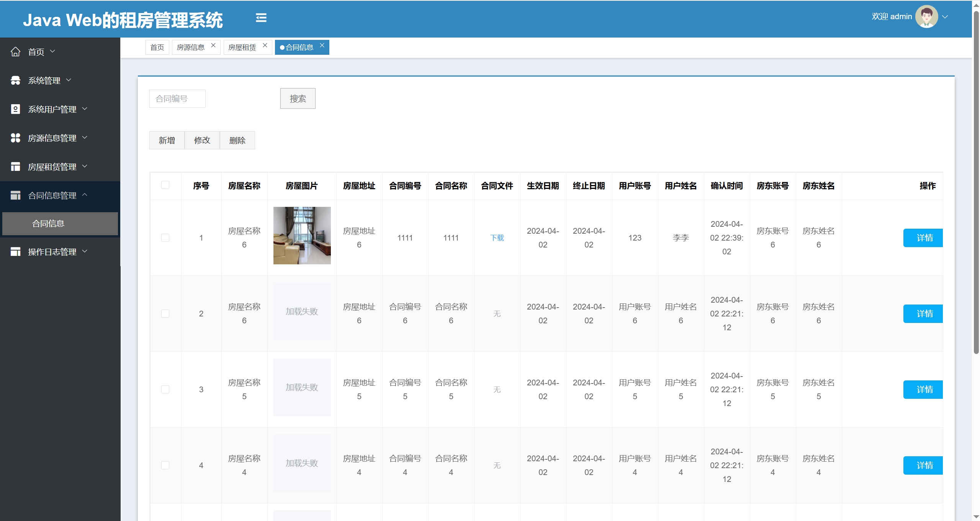Click the 合同信息管理 sidebar icon
980x521 pixels.
click(x=15, y=195)
